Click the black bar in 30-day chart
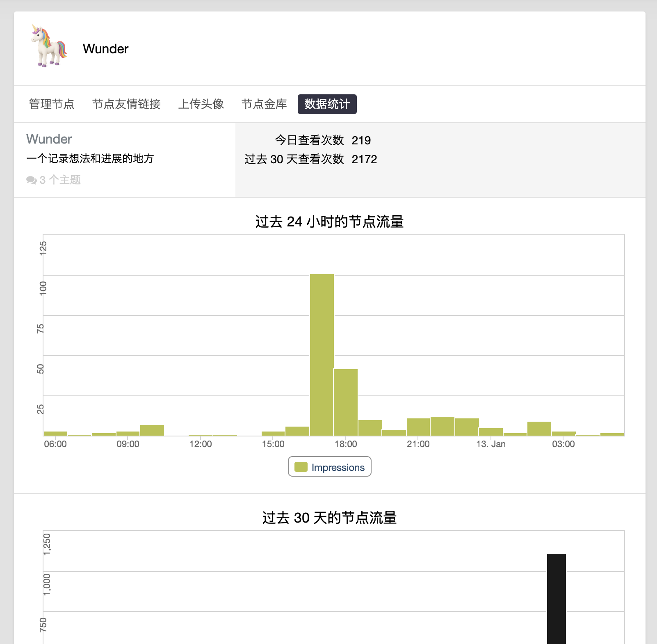Screen dimensions: 657x644 [x=556, y=599]
